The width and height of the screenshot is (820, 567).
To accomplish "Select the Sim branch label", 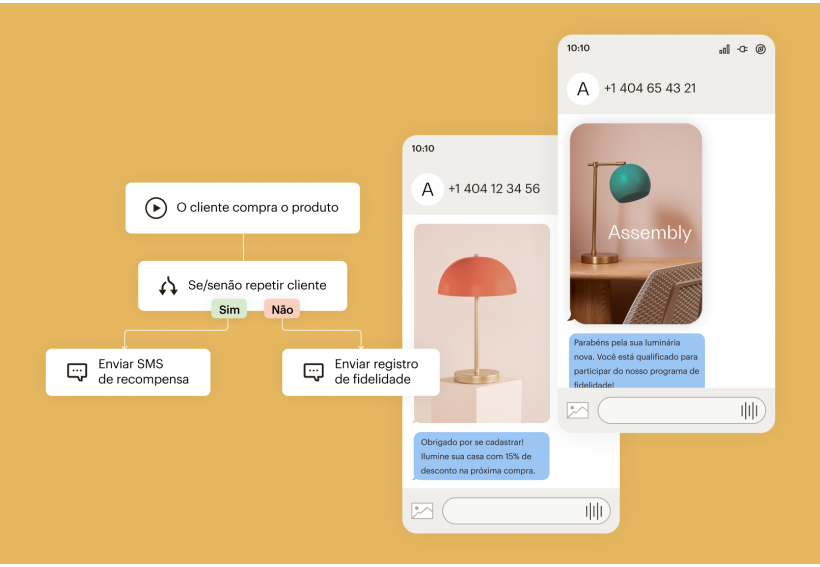I will pyautogui.click(x=229, y=310).
